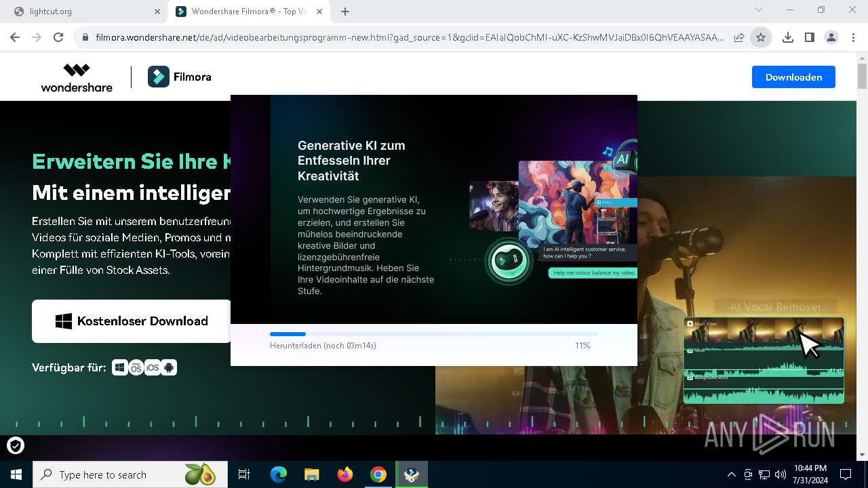Expand the tab search chevron
The image size is (868, 488).
point(759,10)
